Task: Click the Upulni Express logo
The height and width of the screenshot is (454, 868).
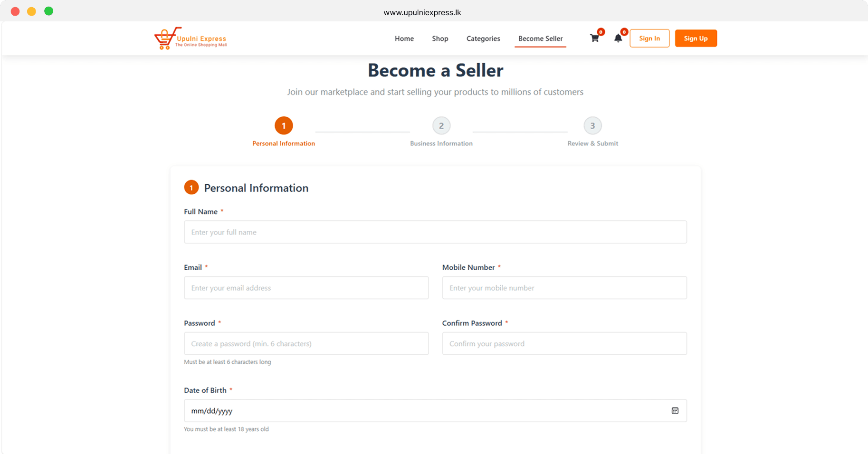Action: coord(190,38)
